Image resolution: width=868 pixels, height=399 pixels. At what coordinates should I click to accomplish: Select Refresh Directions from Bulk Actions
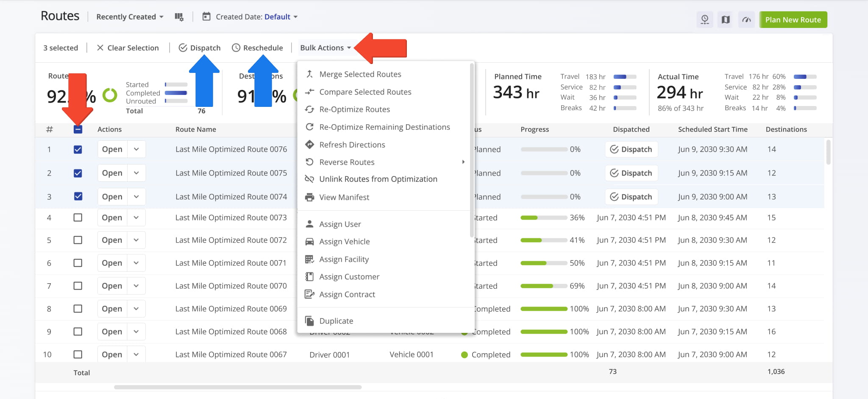352,145
